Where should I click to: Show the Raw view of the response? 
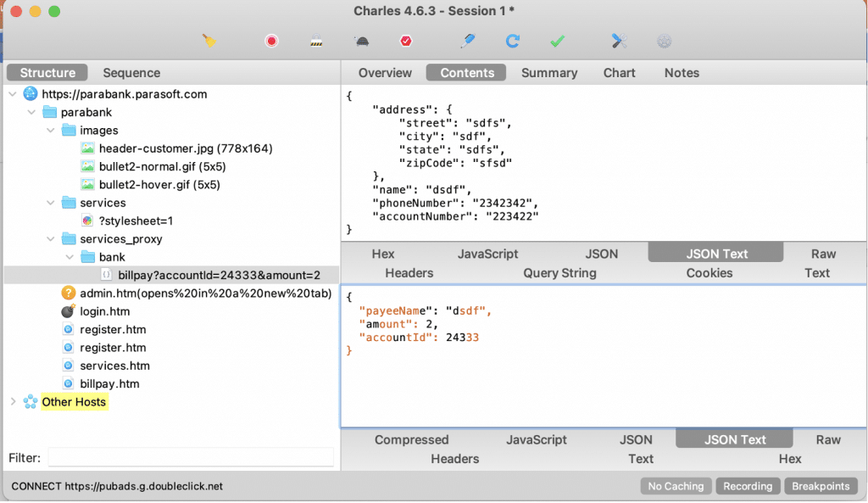[828, 439]
